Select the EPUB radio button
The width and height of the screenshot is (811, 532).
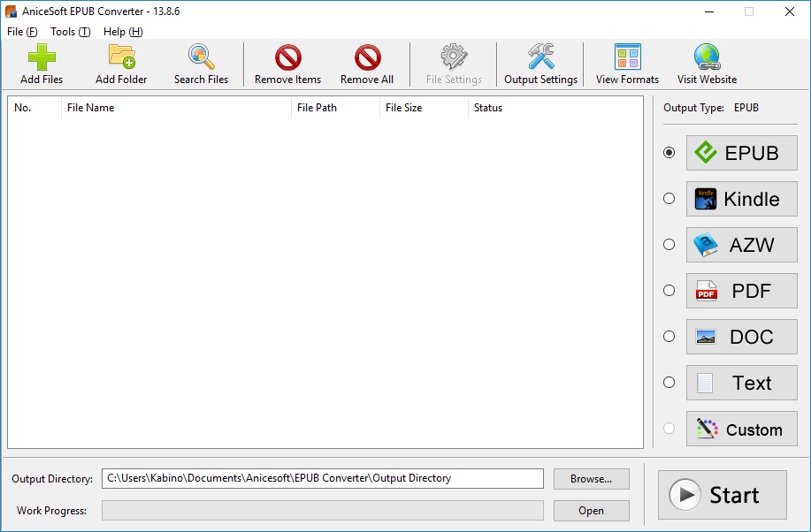click(669, 153)
